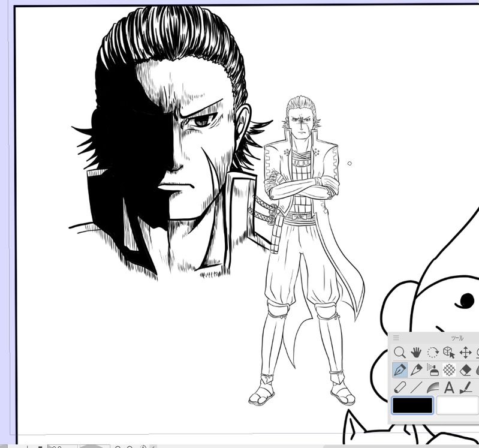479x448 pixels.
Task: Select the Object operation cube tool
Action: point(449,353)
